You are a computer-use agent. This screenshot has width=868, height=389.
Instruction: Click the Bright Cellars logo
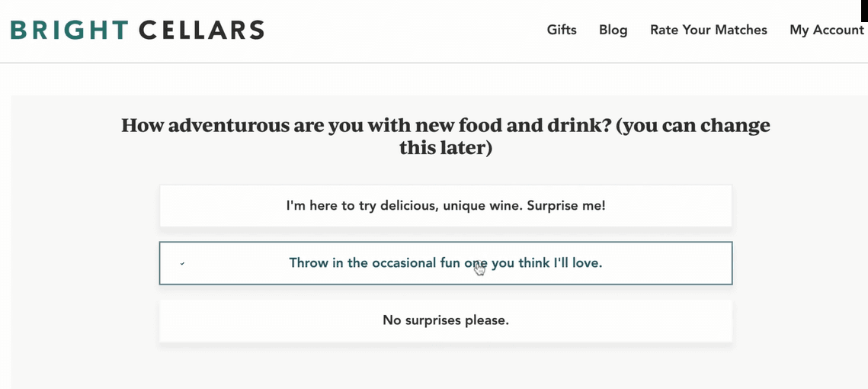pos(137,30)
